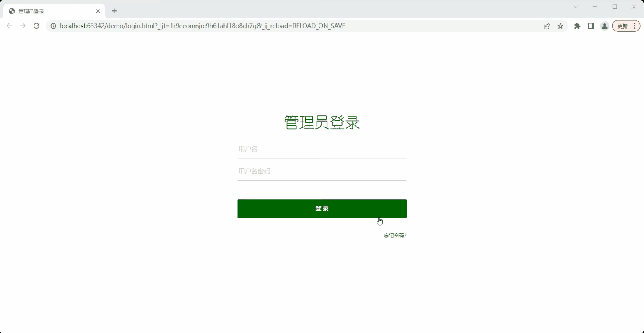Open the site information icon in address bar
The image size is (644, 333).
coord(53,26)
